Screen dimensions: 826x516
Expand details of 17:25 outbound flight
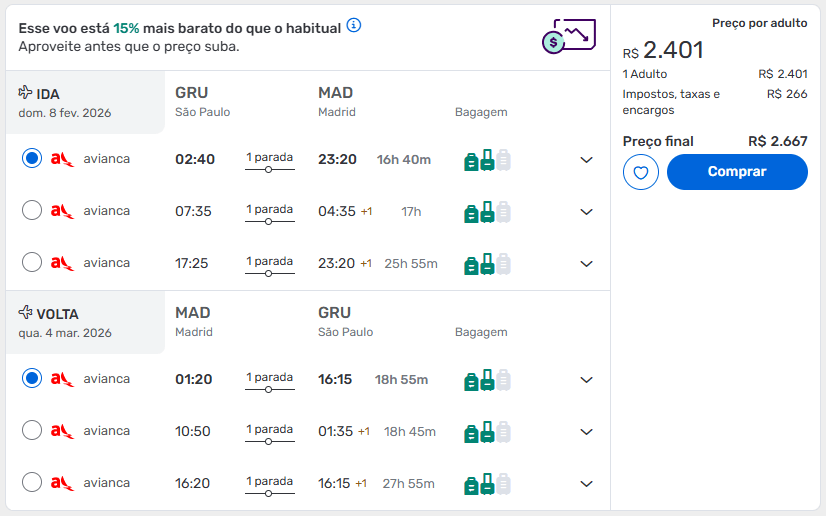[586, 264]
